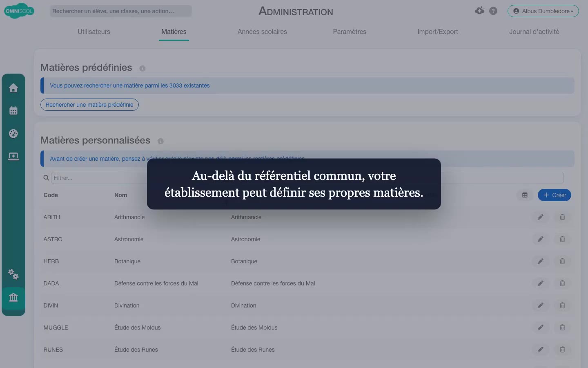This screenshot has width=588, height=368.
Task: Delete the MUGGLE Étude des Moldus row
Action: click(x=562, y=328)
